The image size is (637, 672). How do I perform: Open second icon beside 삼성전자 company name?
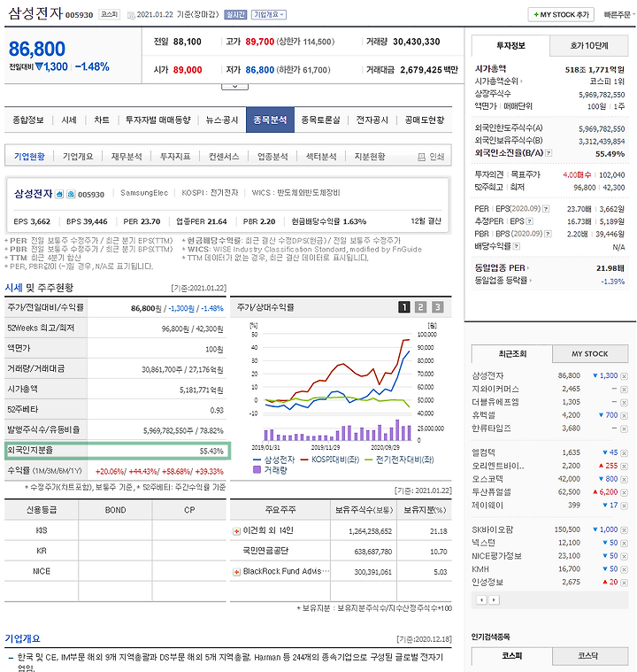[71, 194]
